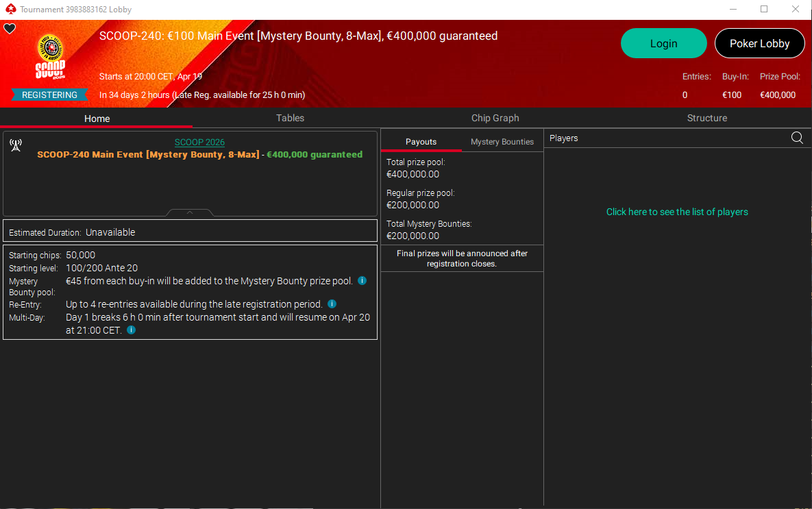The width and height of the screenshot is (812, 509).
Task: Click the Regular prize pool €200,000.00 value
Action: pyautogui.click(x=413, y=205)
